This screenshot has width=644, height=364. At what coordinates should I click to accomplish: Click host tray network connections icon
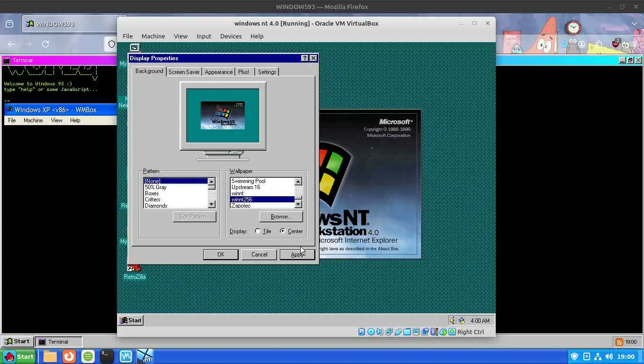tap(598, 356)
